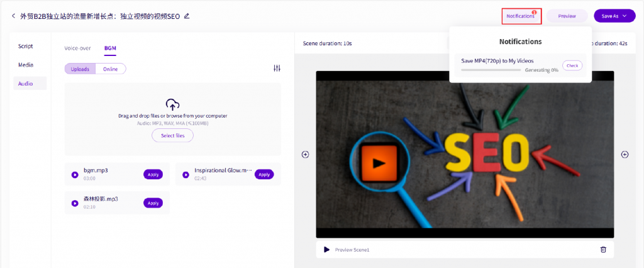Play 森林投影.mp3 preview
This screenshot has width=644, height=268.
[x=75, y=203]
